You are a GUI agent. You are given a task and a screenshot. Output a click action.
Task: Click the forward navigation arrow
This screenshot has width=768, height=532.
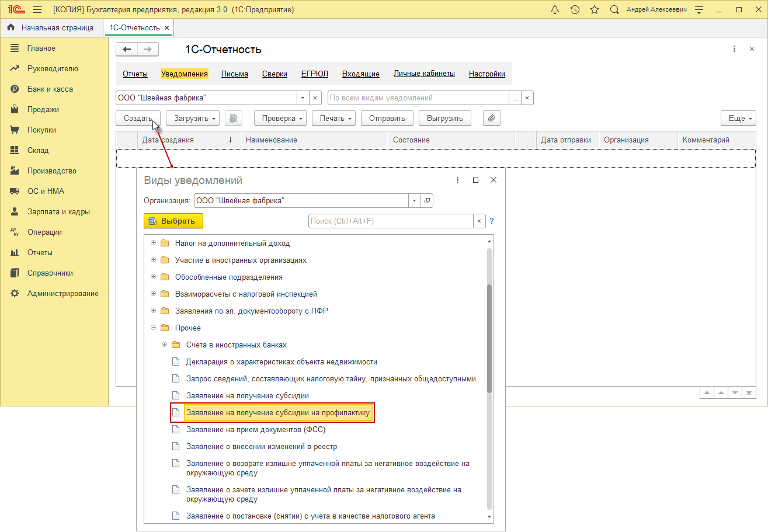[x=148, y=50]
